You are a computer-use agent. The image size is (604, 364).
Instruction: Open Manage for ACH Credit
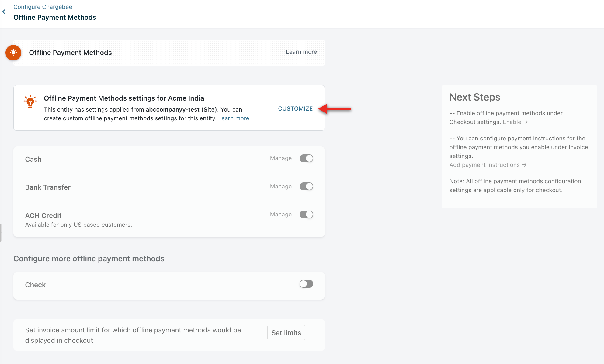click(281, 215)
